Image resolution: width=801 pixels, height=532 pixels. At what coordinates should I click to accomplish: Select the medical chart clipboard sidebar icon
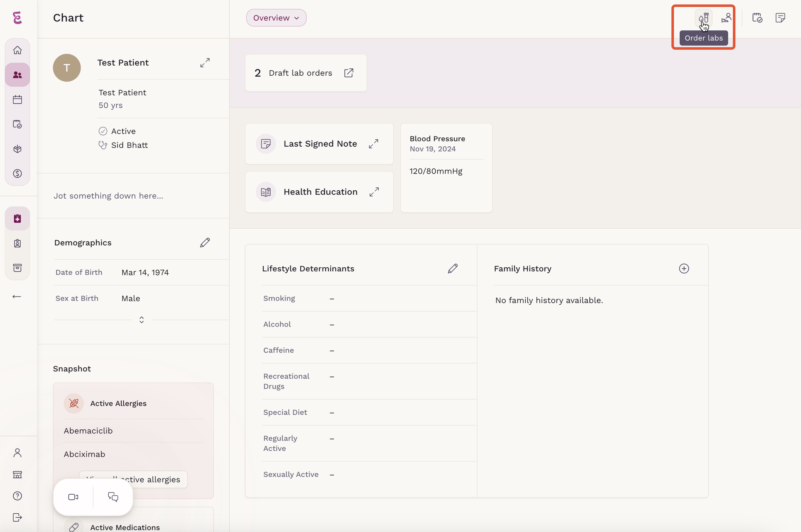point(17,218)
